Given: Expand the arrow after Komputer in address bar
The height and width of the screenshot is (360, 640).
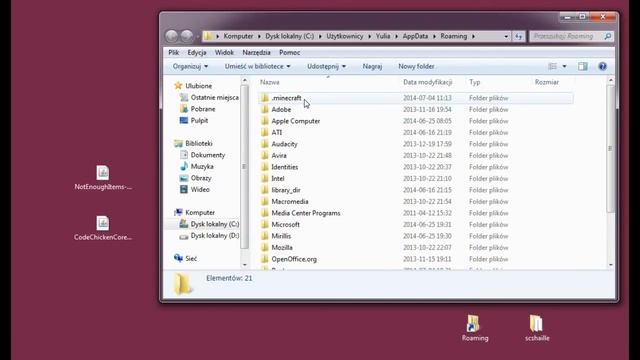Looking at the screenshot, I should coord(259,36).
